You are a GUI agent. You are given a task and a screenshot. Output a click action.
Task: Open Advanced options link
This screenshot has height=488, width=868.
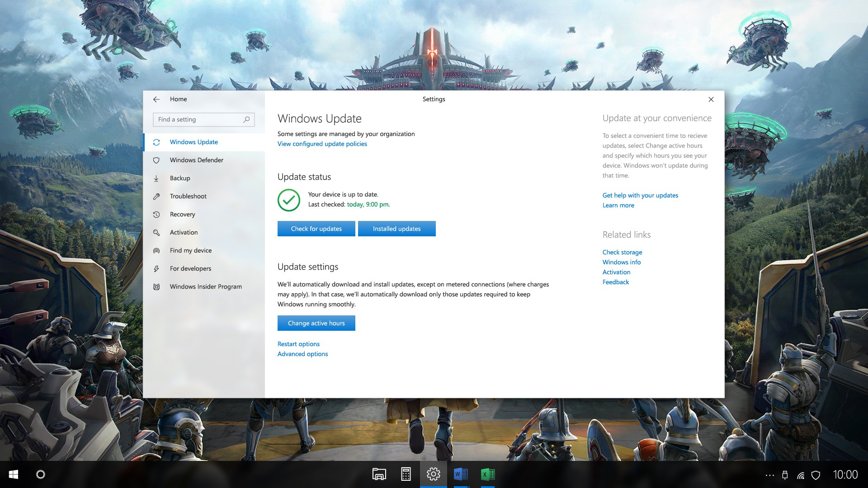click(302, 354)
